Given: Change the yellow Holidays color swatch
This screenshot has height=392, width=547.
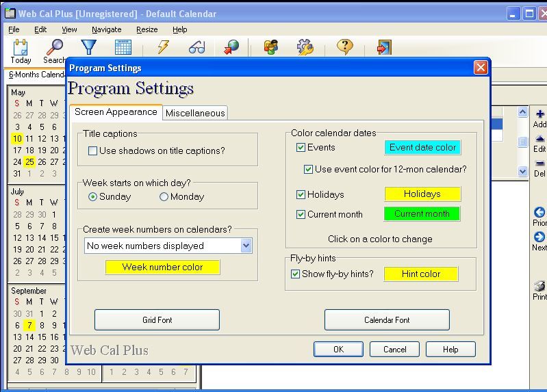Looking at the screenshot, I should tap(422, 194).
